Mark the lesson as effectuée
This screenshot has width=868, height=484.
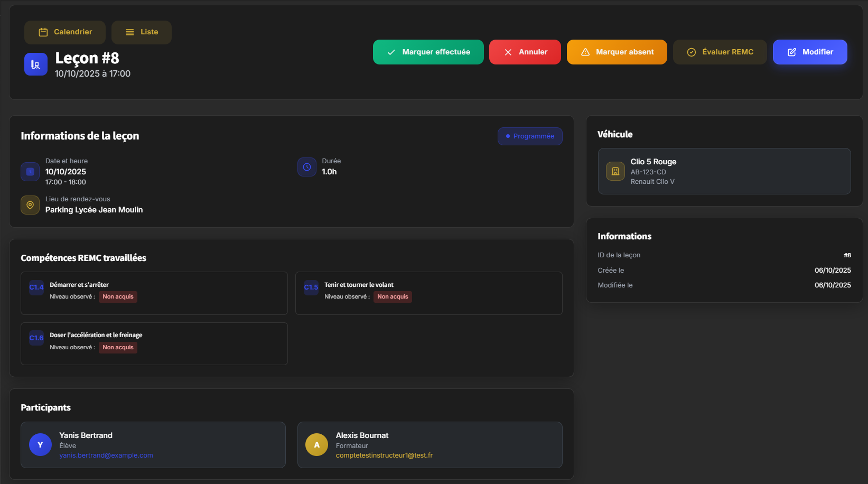coord(428,52)
